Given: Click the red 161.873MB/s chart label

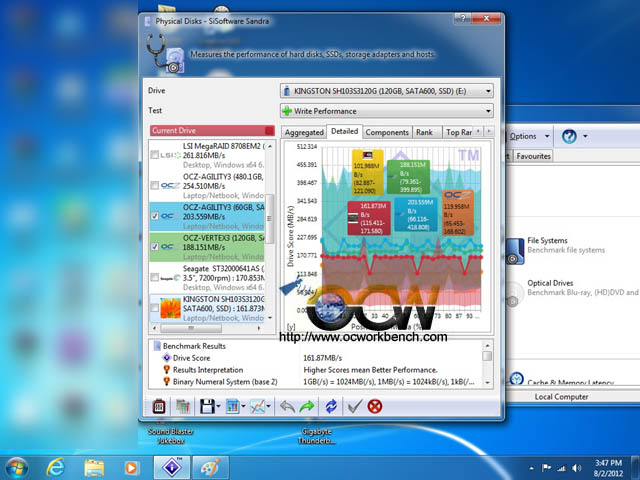Looking at the screenshot, I should [x=369, y=218].
